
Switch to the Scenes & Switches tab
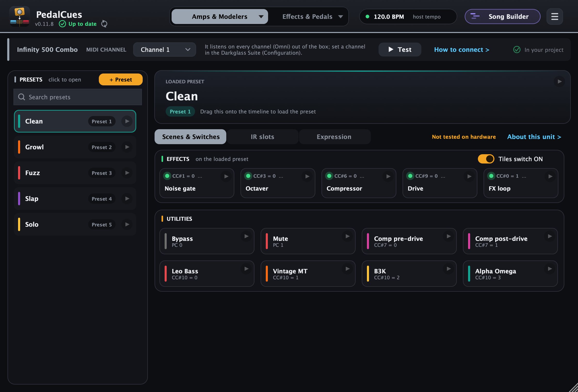tap(190, 137)
